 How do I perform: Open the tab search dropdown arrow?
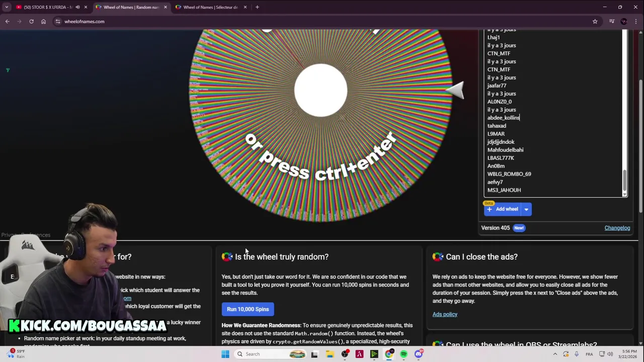pos(7,7)
